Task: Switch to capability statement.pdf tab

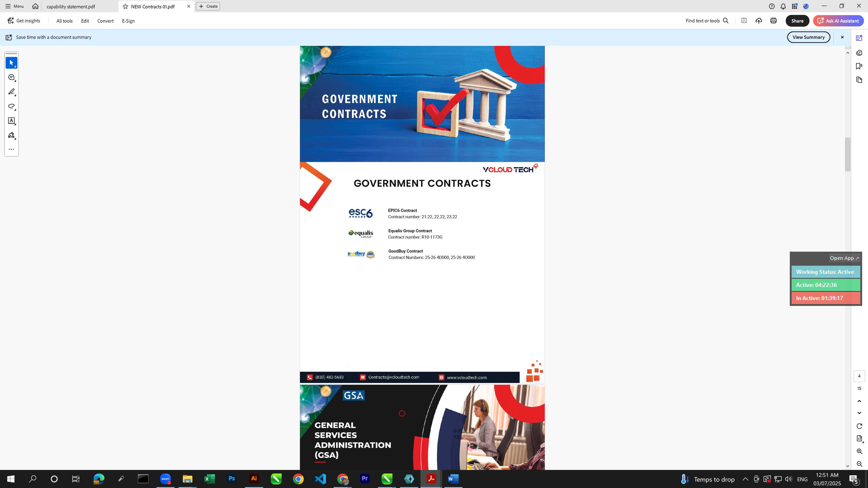Action: [71, 6]
